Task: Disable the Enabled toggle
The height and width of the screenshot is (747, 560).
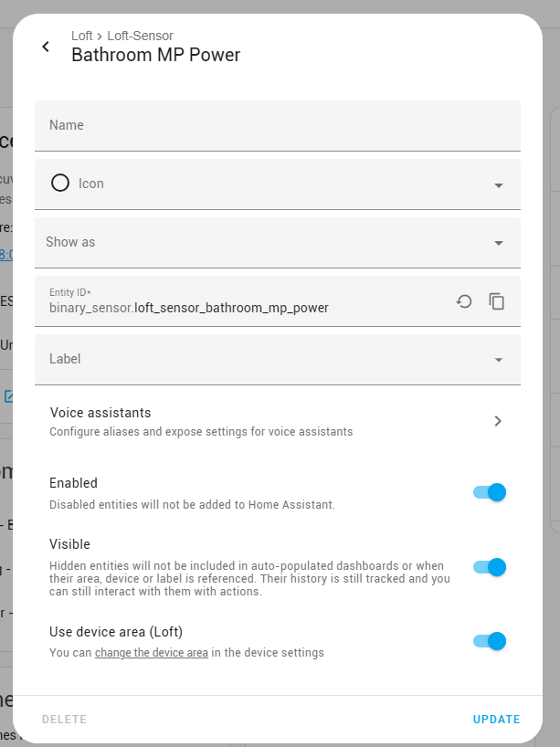Action: click(x=490, y=491)
